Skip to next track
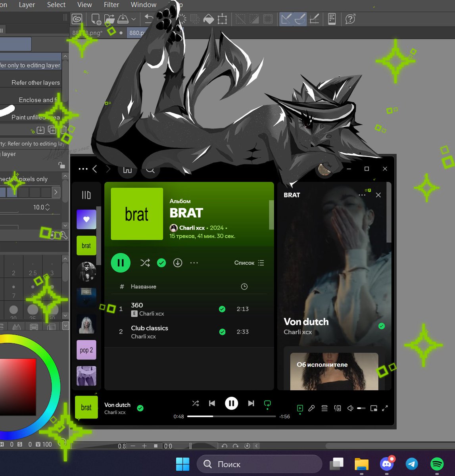This screenshot has width=455, height=476. click(x=251, y=403)
